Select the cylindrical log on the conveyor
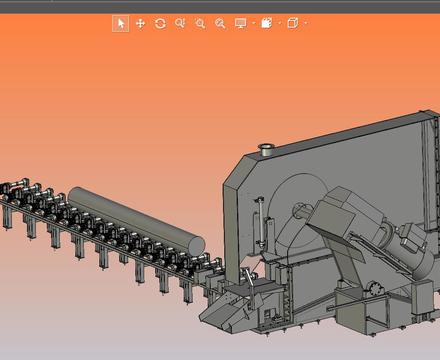Screen dimensions: 440x360 (136, 221)
